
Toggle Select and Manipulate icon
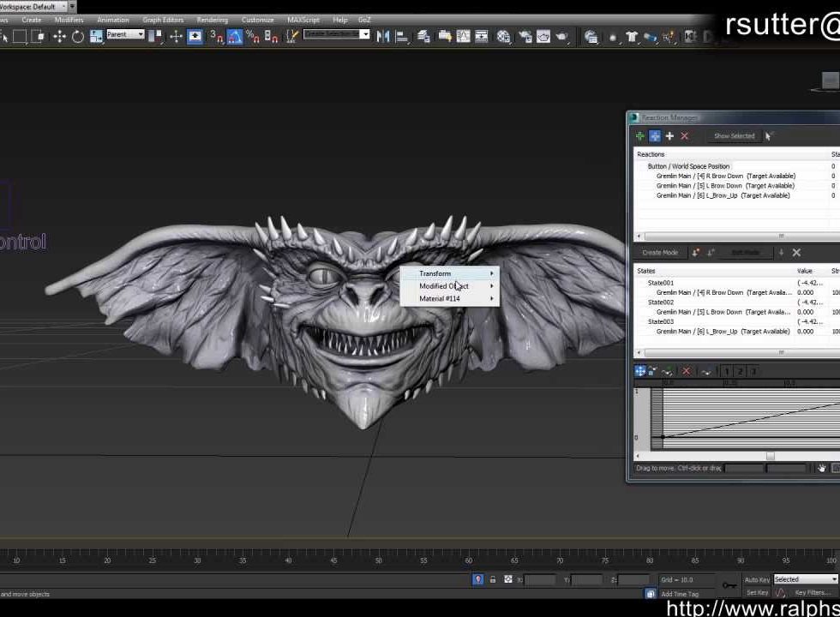tap(176, 36)
